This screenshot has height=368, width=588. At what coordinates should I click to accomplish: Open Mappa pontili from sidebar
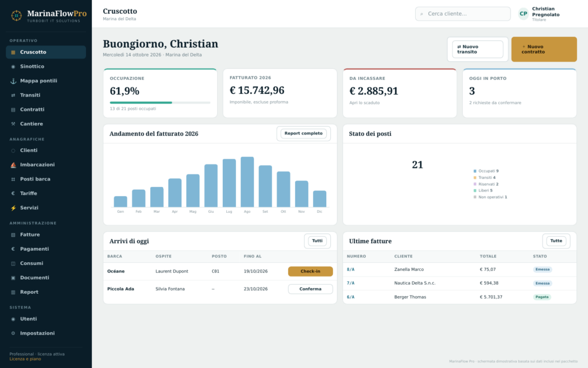(46, 80)
